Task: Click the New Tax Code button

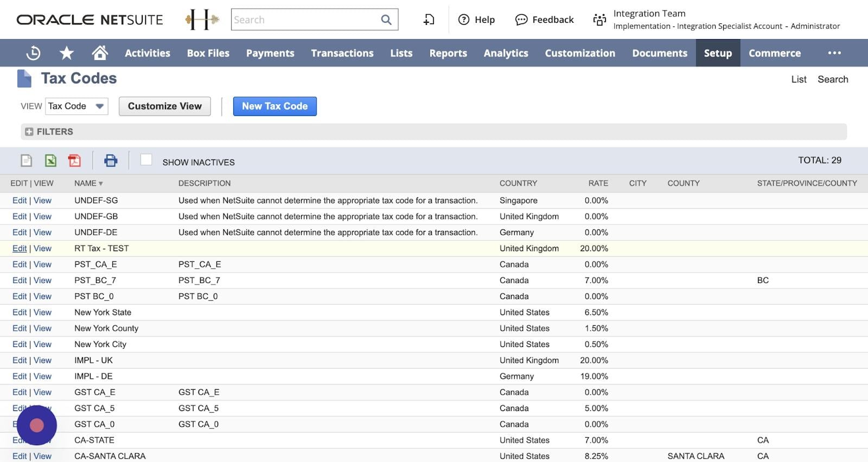Action: 275,106
